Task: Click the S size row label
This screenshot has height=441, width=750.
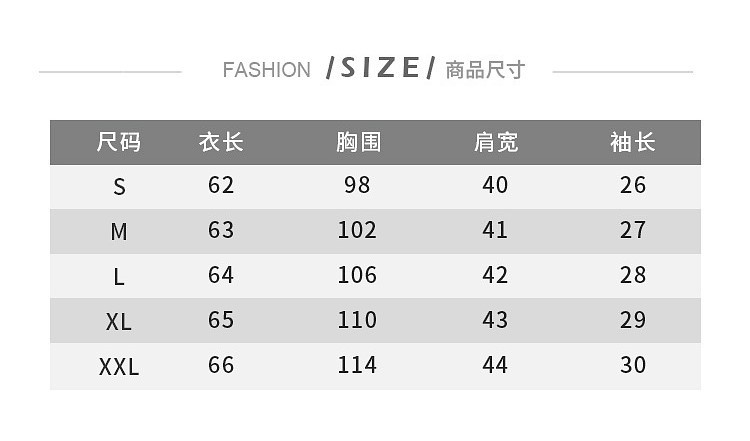Action: pyautogui.click(x=119, y=187)
